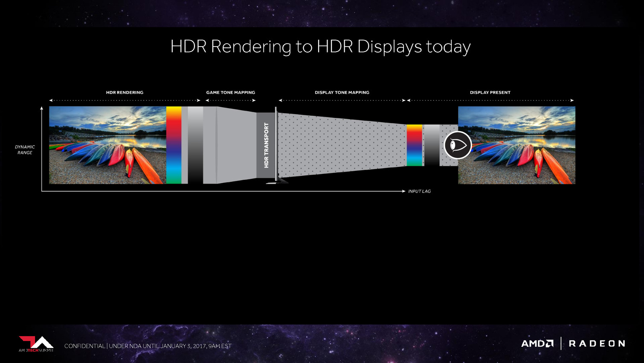The width and height of the screenshot is (644, 363).
Task: Click the left tall rainbow color bar
Action: click(x=174, y=145)
